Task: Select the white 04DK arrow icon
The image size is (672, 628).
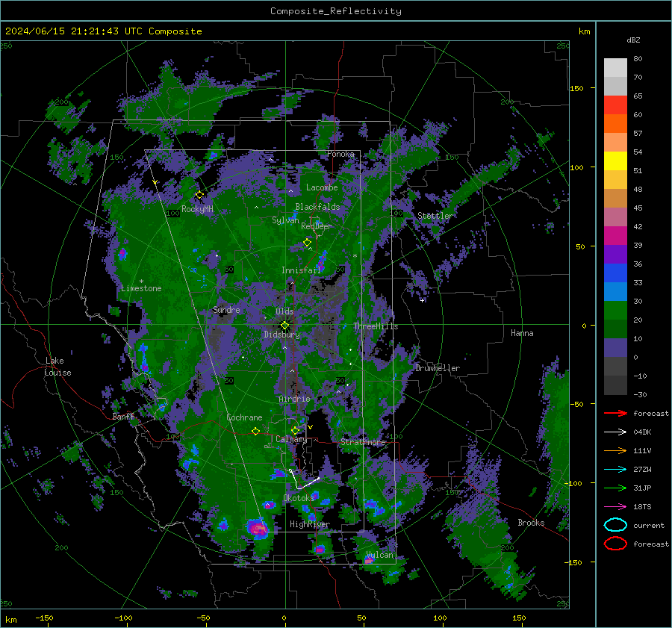Action: [x=615, y=432]
